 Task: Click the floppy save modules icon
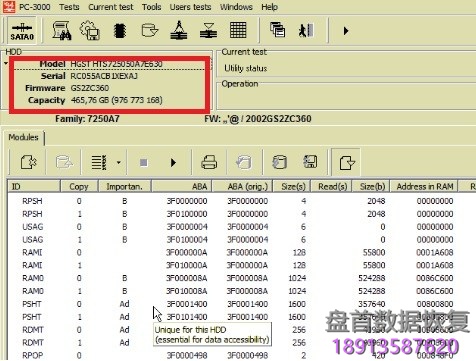pos(310,162)
